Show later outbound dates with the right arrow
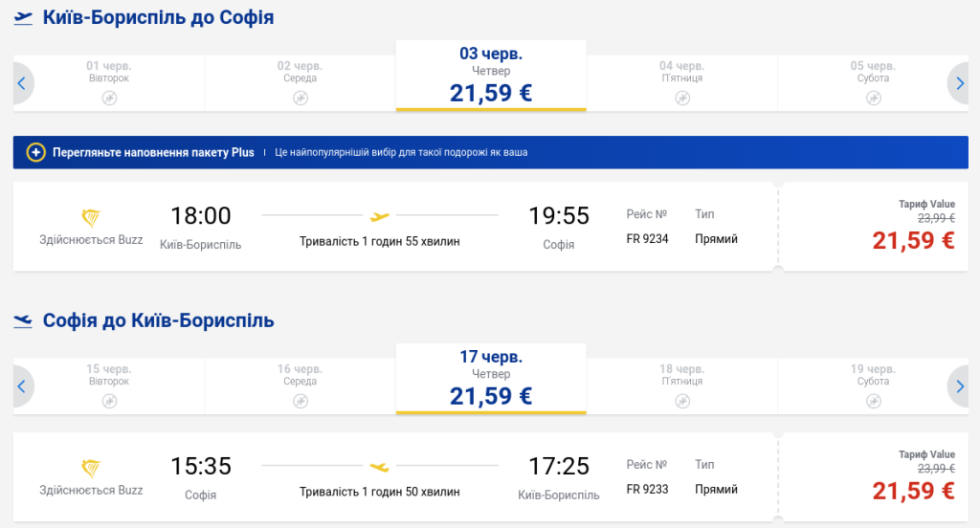Screen dimensions: 980x528 (x=959, y=83)
